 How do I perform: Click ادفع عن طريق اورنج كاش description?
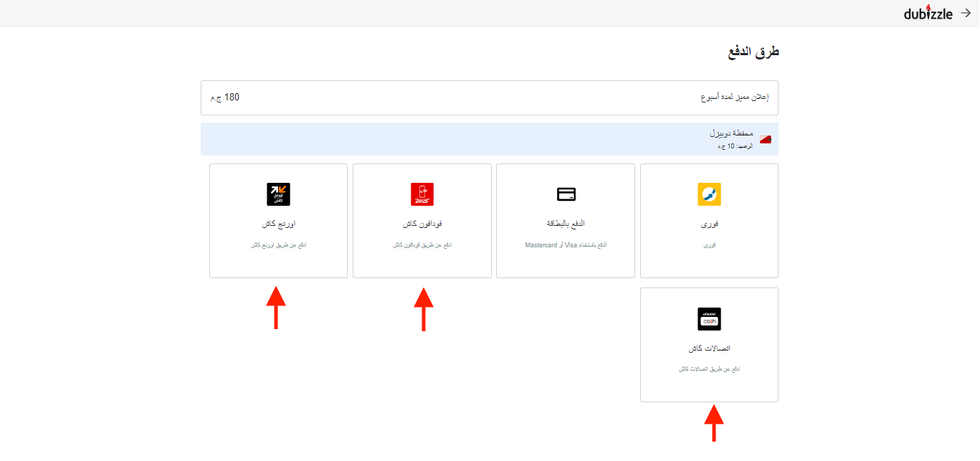pyautogui.click(x=278, y=245)
